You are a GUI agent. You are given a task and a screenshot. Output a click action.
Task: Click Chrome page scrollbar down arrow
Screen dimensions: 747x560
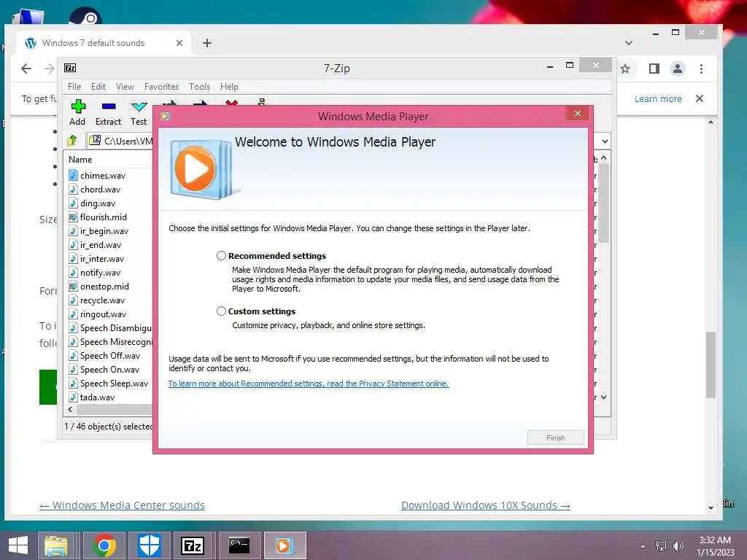tap(711, 508)
